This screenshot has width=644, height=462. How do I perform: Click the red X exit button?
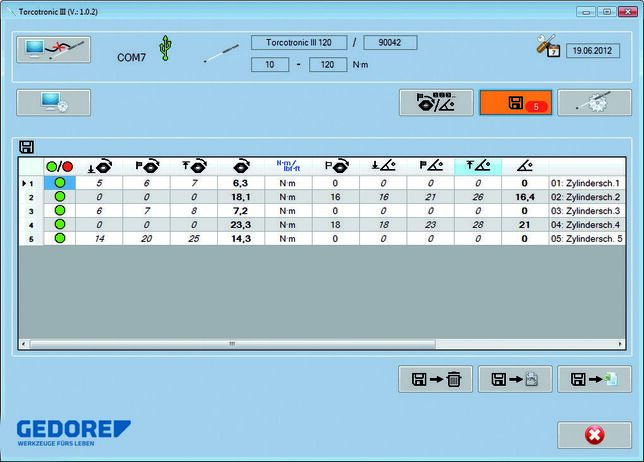coord(593,434)
